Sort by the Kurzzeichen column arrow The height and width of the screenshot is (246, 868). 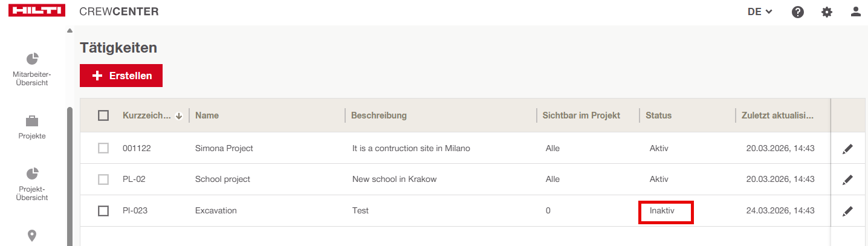179,116
